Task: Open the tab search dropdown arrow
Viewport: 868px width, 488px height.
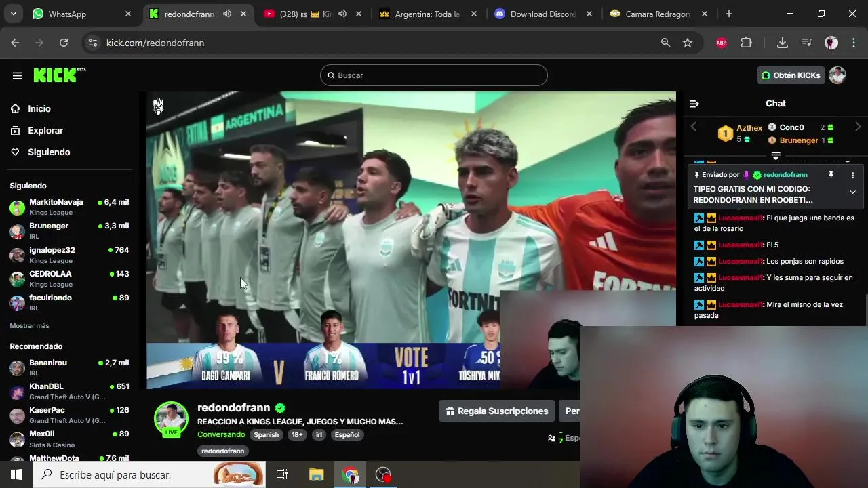Action: coord(13,14)
